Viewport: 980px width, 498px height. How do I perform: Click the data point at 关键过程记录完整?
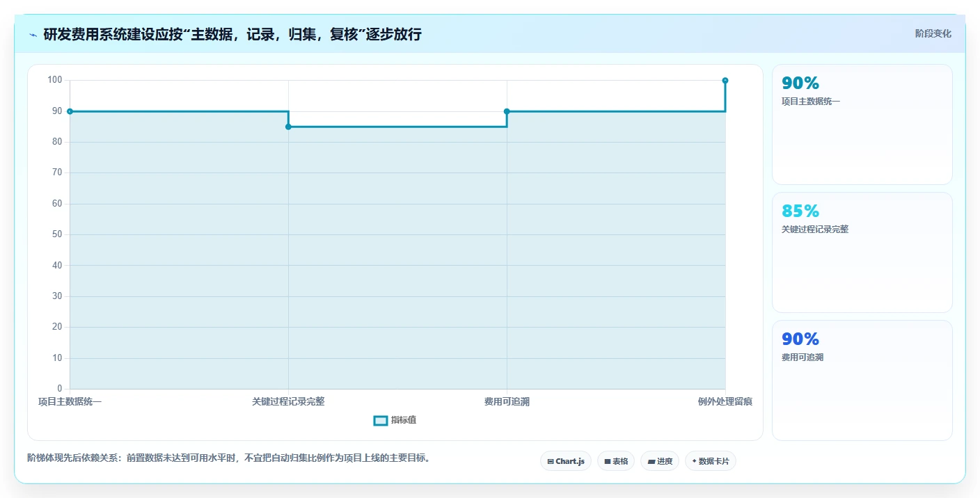[x=288, y=127]
